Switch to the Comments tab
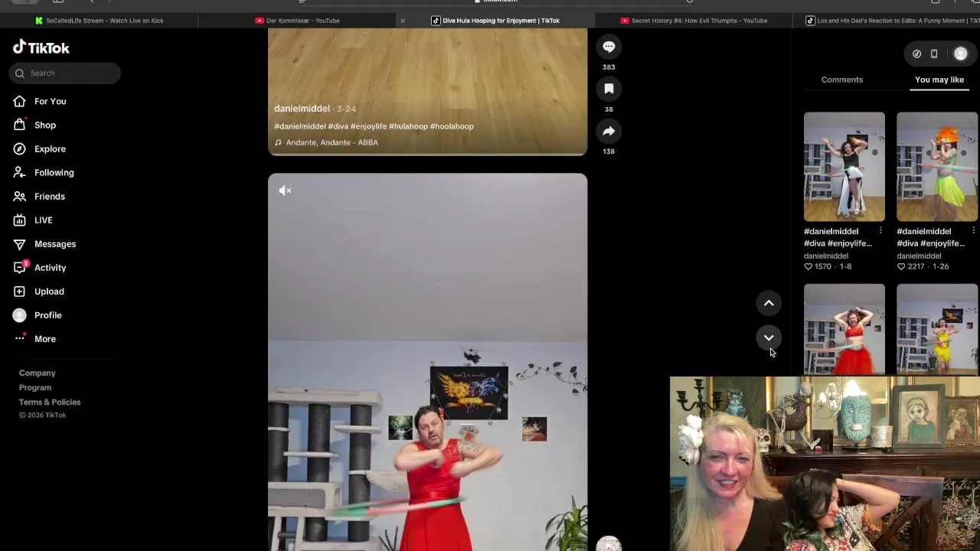980x551 pixels. point(841,80)
